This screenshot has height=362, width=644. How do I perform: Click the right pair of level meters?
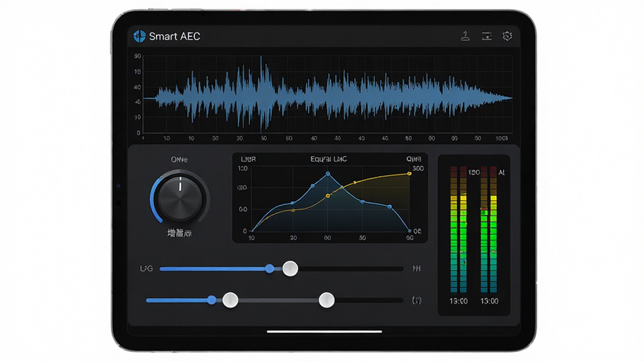tap(489, 229)
